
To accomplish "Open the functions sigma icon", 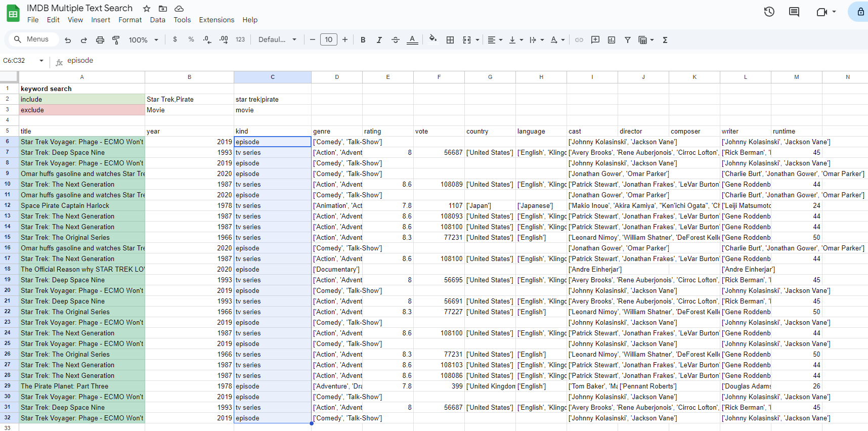I will pyautogui.click(x=665, y=40).
